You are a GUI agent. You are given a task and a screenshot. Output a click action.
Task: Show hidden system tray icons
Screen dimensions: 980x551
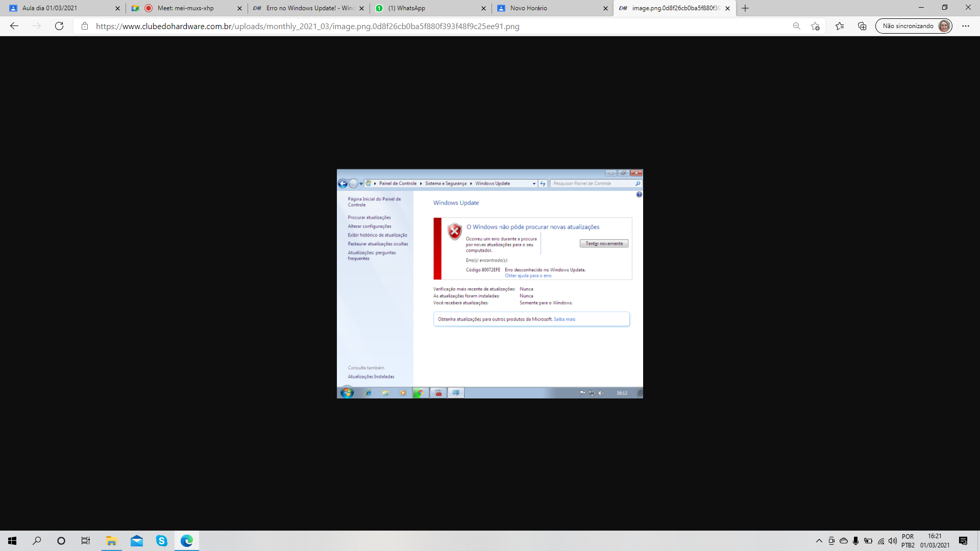point(819,541)
